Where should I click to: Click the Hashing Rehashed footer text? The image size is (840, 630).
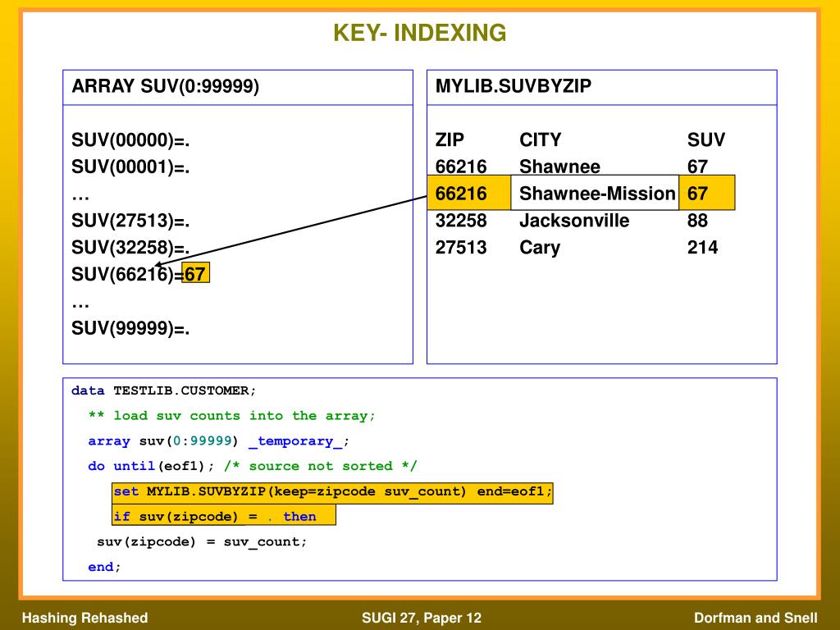click(x=84, y=618)
